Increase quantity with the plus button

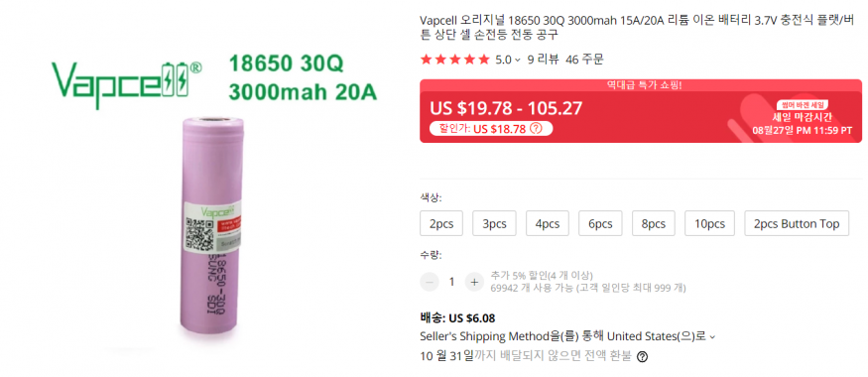(474, 282)
